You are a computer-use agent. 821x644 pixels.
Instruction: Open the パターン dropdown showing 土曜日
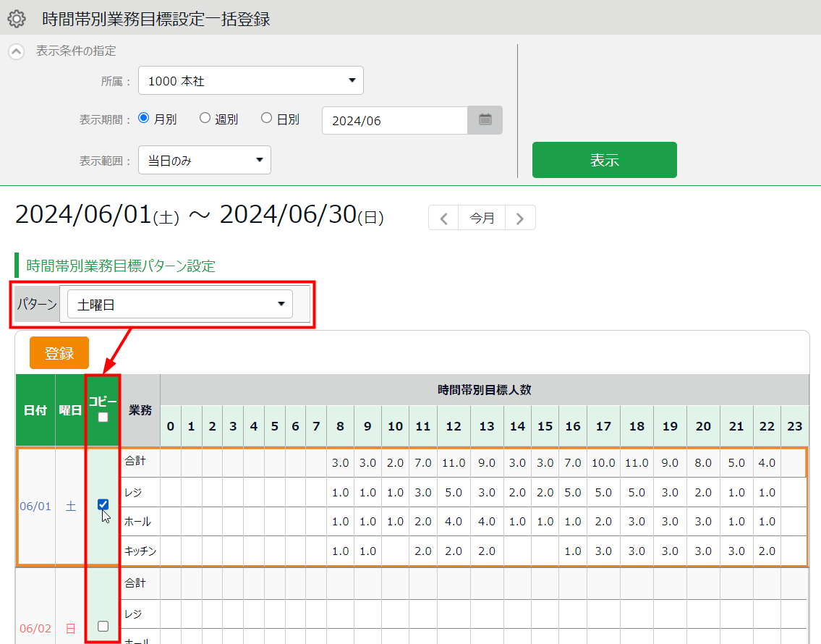click(179, 305)
